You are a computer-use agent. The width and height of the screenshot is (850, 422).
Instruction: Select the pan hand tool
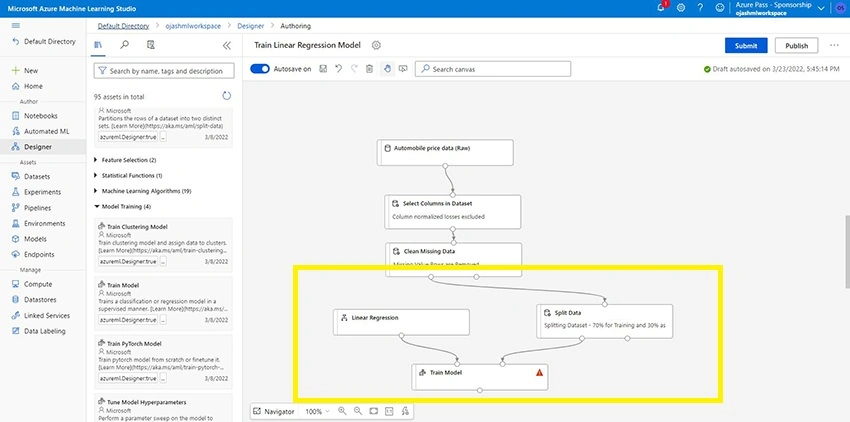387,69
